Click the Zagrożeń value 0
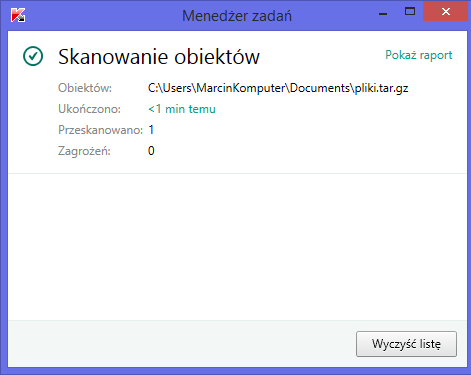 151,151
